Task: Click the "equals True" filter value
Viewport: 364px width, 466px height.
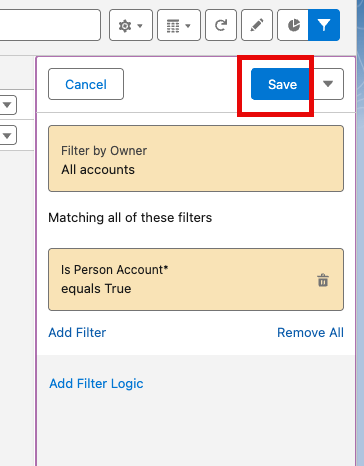Action: [x=96, y=289]
